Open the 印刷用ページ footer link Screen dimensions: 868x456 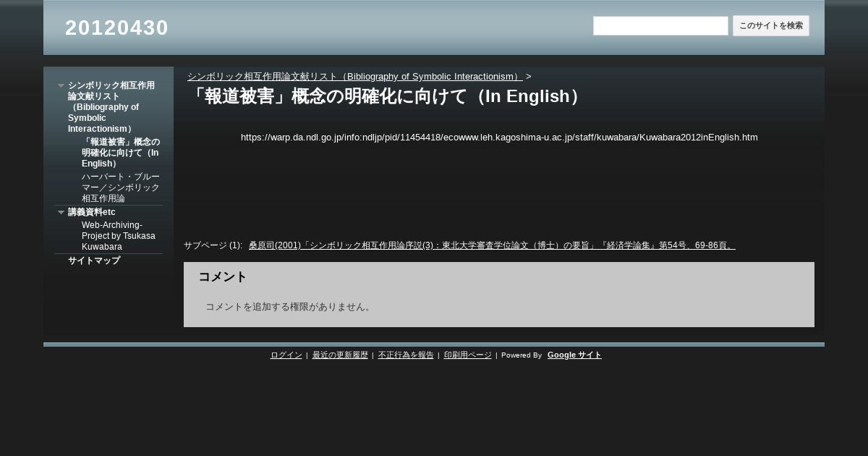(x=468, y=355)
